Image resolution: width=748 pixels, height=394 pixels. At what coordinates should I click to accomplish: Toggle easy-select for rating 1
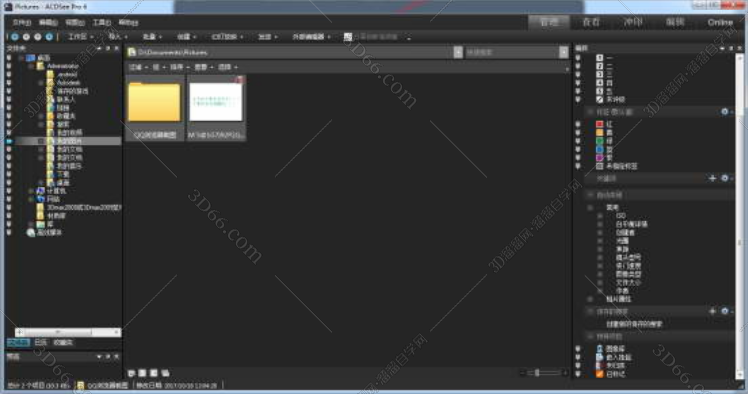tap(578, 58)
